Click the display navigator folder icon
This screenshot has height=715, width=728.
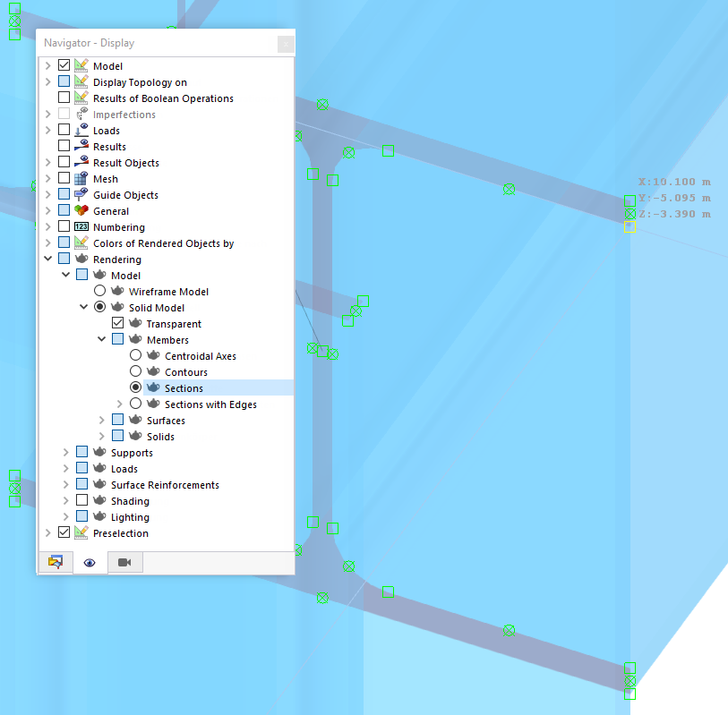55,562
